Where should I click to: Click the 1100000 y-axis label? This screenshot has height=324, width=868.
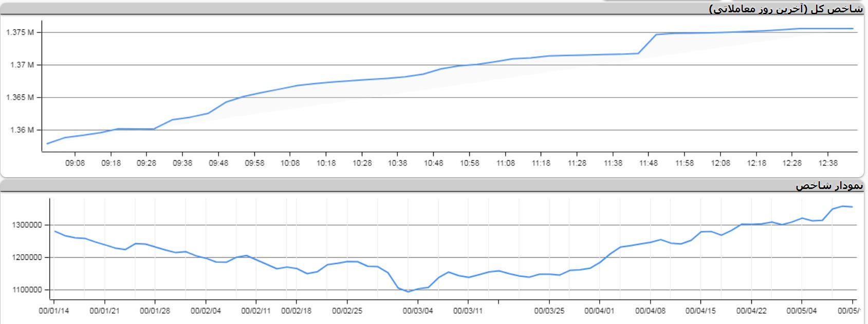click(x=28, y=290)
